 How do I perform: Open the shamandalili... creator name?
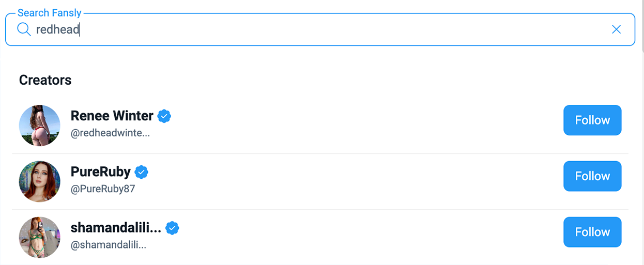[116, 228]
